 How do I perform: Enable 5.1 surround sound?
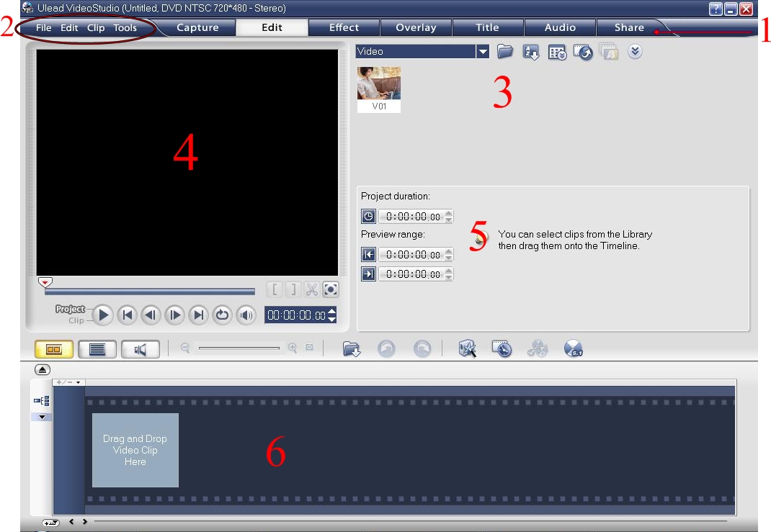tap(574, 348)
